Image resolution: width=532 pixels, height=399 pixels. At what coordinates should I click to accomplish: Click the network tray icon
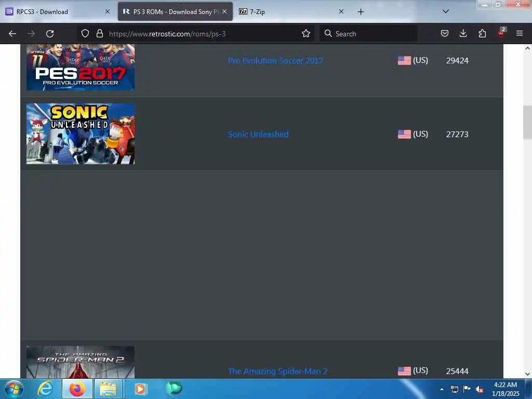(454, 389)
